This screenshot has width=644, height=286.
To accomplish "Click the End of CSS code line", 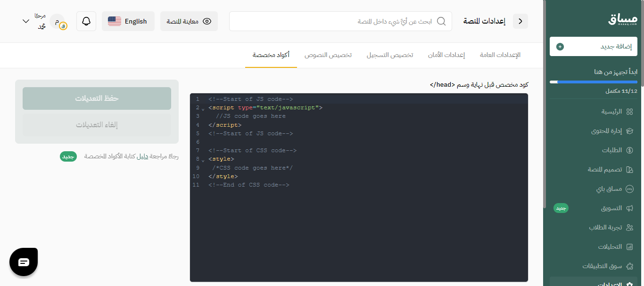I will coord(249,185).
